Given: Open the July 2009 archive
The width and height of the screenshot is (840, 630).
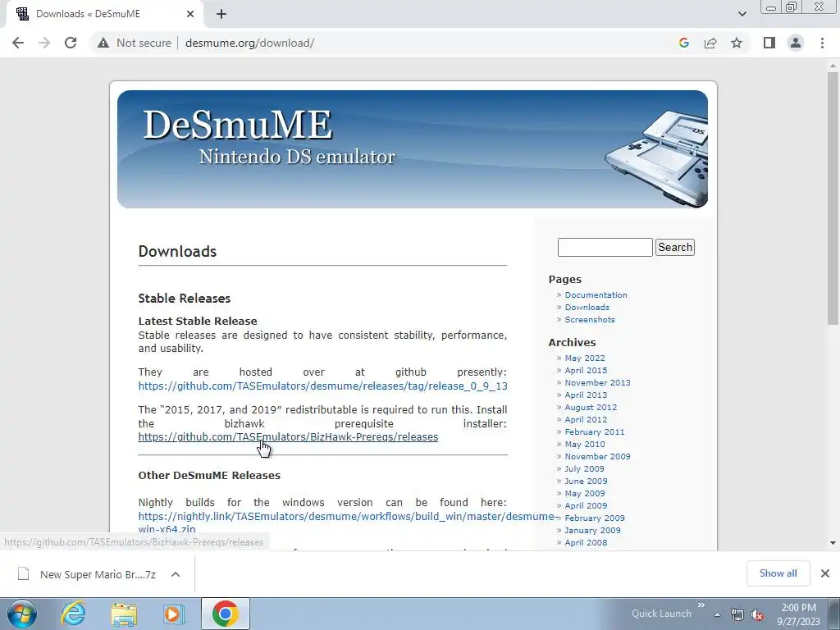Looking at the screenshot, I should tap(584, 469).
